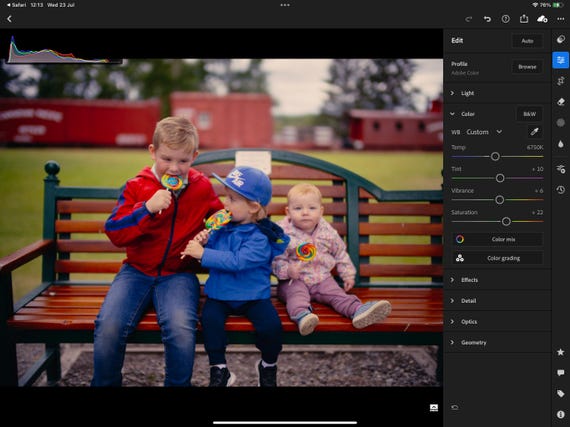Open the cloud sync status icon
This screenshot has width=570, height=427.
pyautogui.click(x=542, y=19)
